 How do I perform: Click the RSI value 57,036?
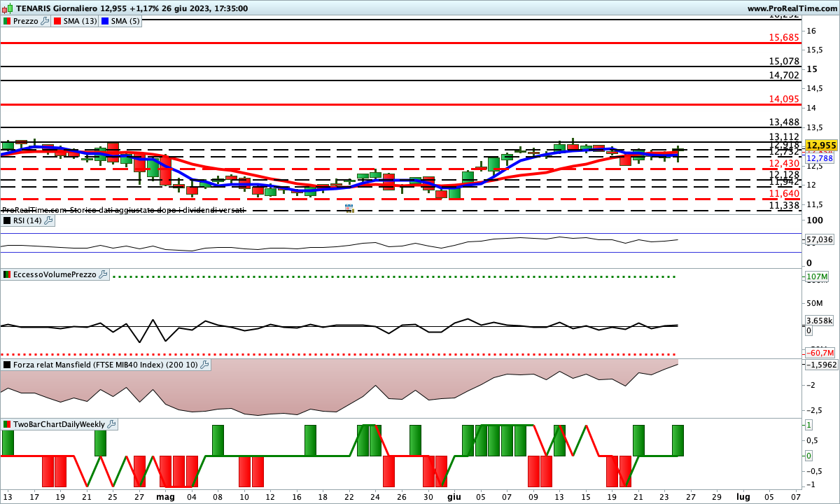pos(820,239)
